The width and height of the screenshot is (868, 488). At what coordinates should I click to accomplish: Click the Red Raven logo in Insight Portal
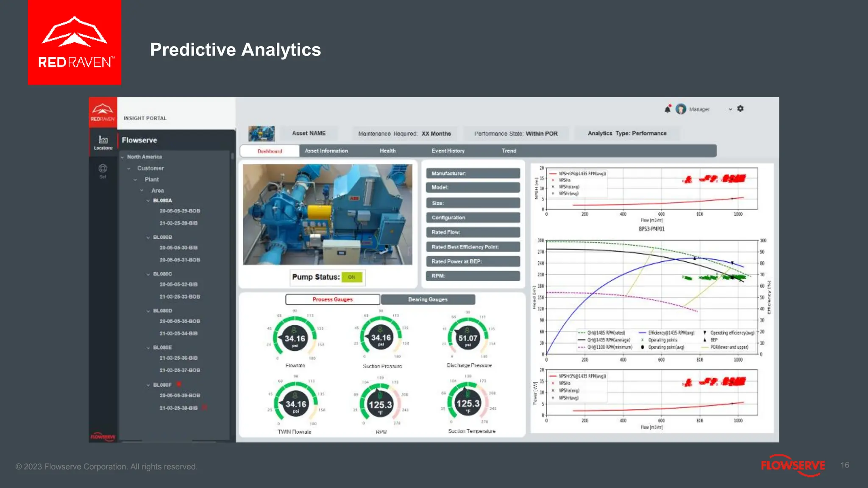tap(103, 112)
